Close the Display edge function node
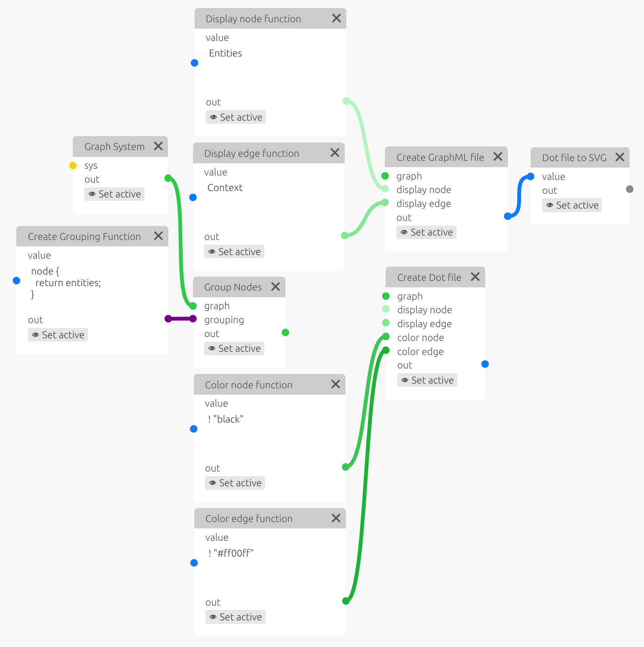The image size is (644, 647). pos(335,153)
